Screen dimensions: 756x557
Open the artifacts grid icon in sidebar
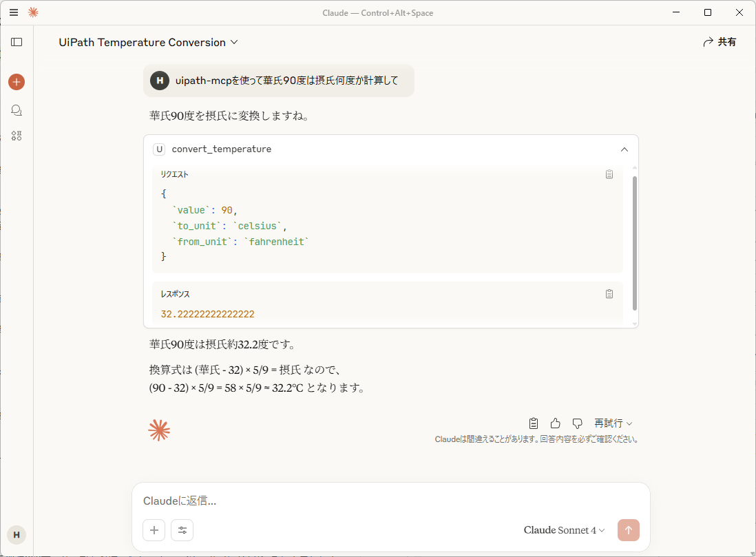click(17, 136)
